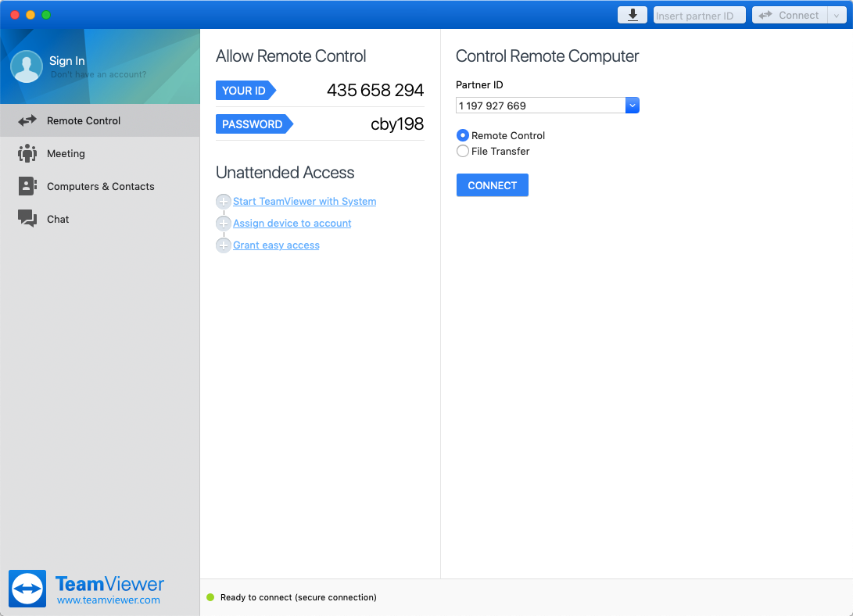Open the Connect toolbar item
The width and height of the screenshot is (853, 616).
(792, 14)
